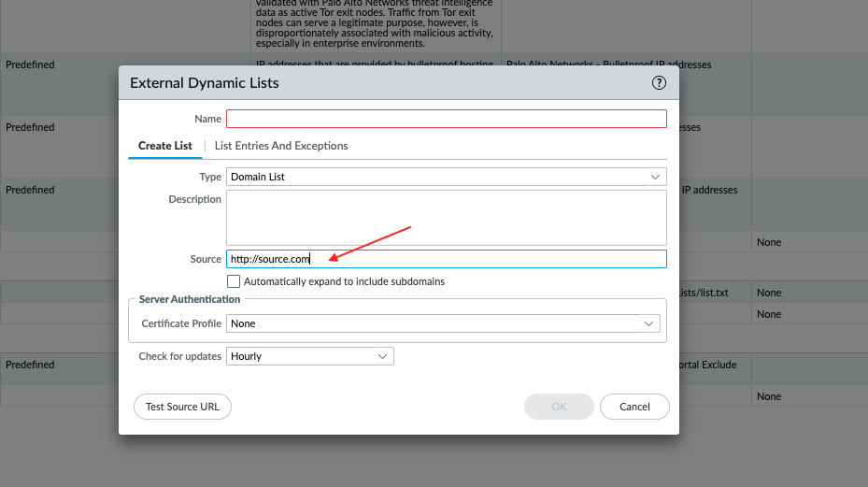This screenshot has width=868, height=487.
Task: Expand the Check for updates dropdown
Action: [382, 356]
